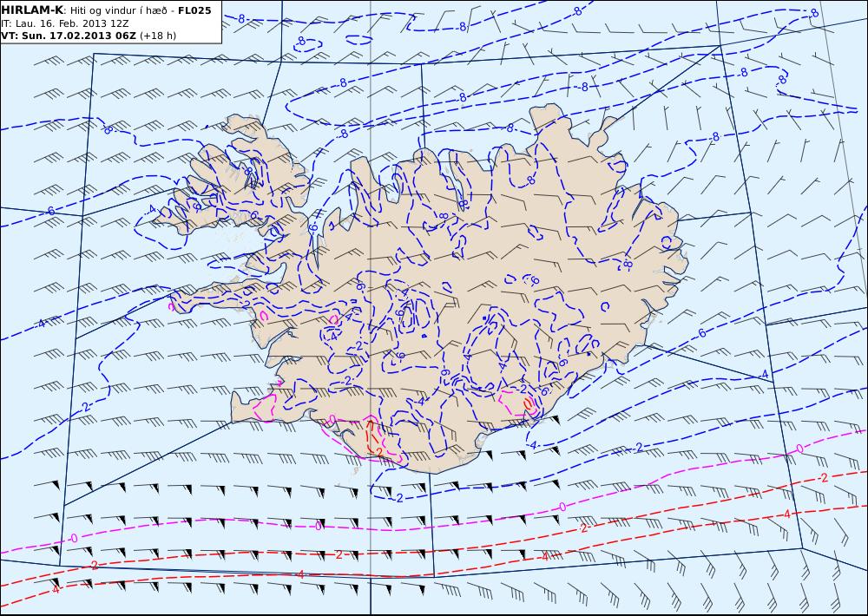
Task: Click the 'VT: Sun. 17.02.2013 06Z' valid time
Action: click(69, 36)
